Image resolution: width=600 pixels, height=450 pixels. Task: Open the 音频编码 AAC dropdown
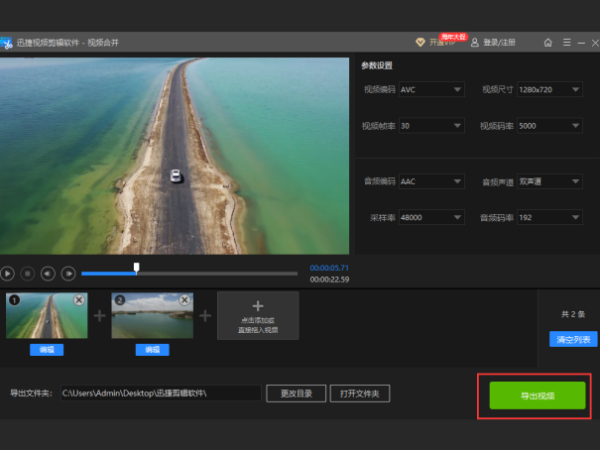point(431,182)
